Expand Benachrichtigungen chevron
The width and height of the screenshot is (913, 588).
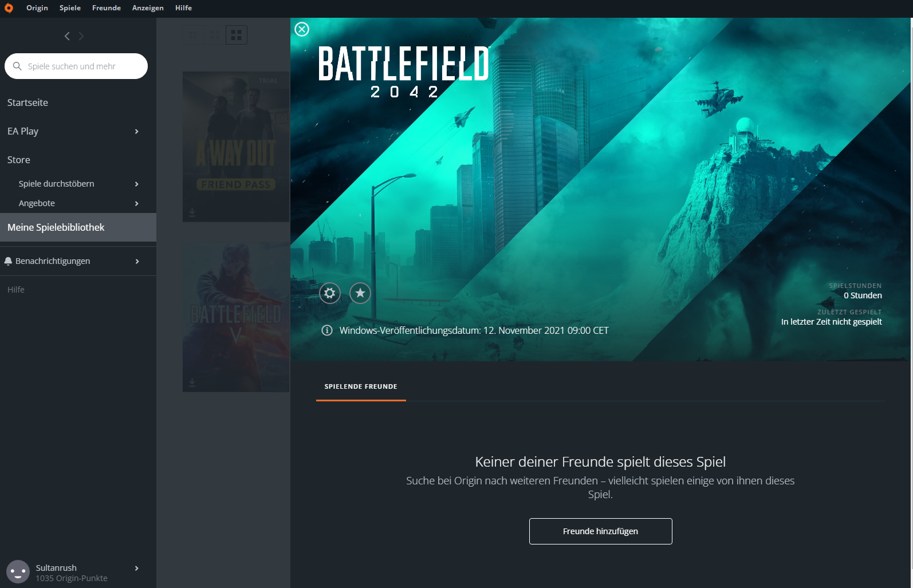coord(136,261)
